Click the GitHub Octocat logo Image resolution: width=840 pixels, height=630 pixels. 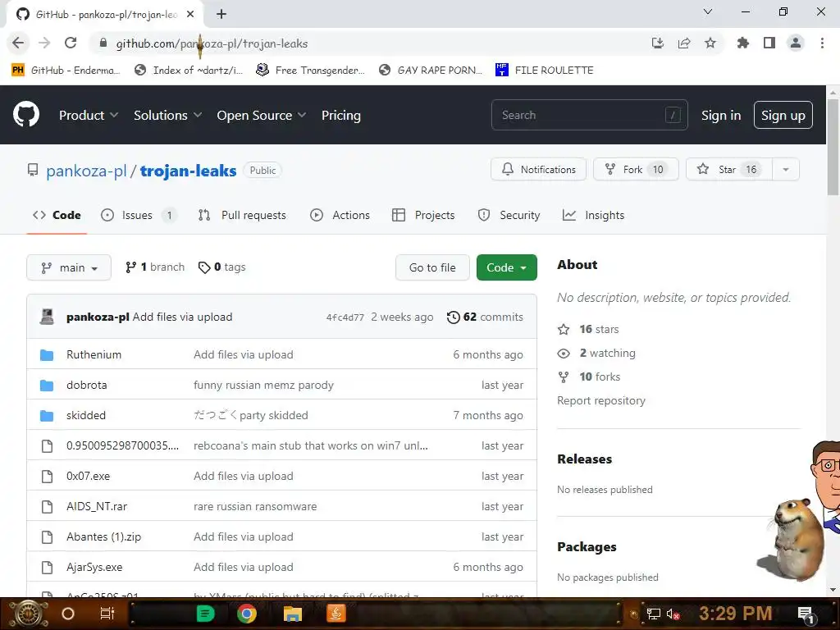point(25,115)
